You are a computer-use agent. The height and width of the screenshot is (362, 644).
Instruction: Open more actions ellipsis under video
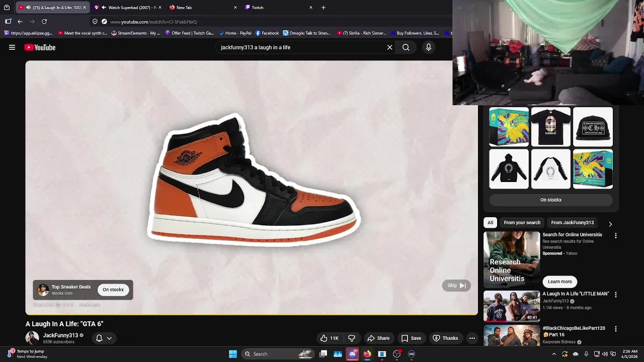click(472, 338)
